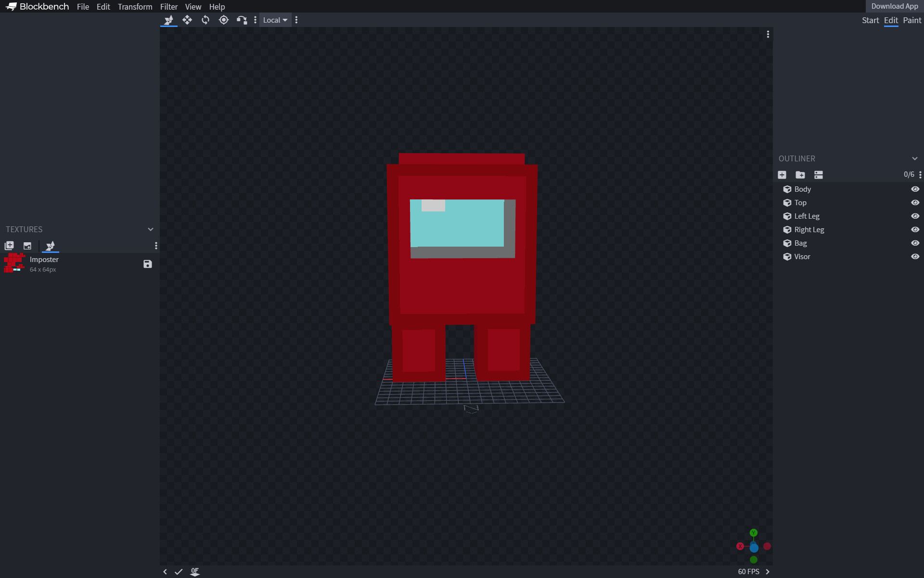Toggle visibility of the Visor
This screenshot has height=578, width=924.
pyautogui.click(x=915, y=257)
